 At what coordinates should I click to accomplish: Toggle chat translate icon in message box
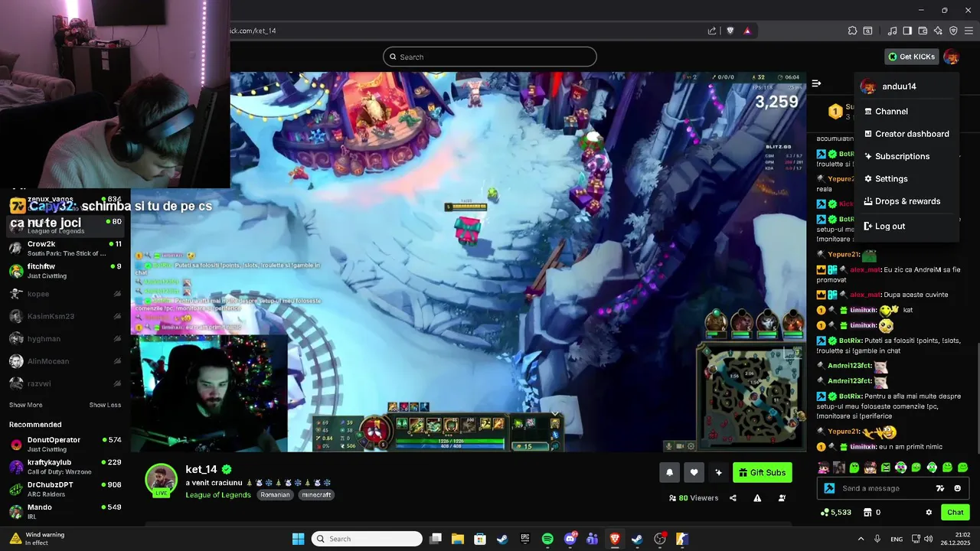(x=940, y=488)
